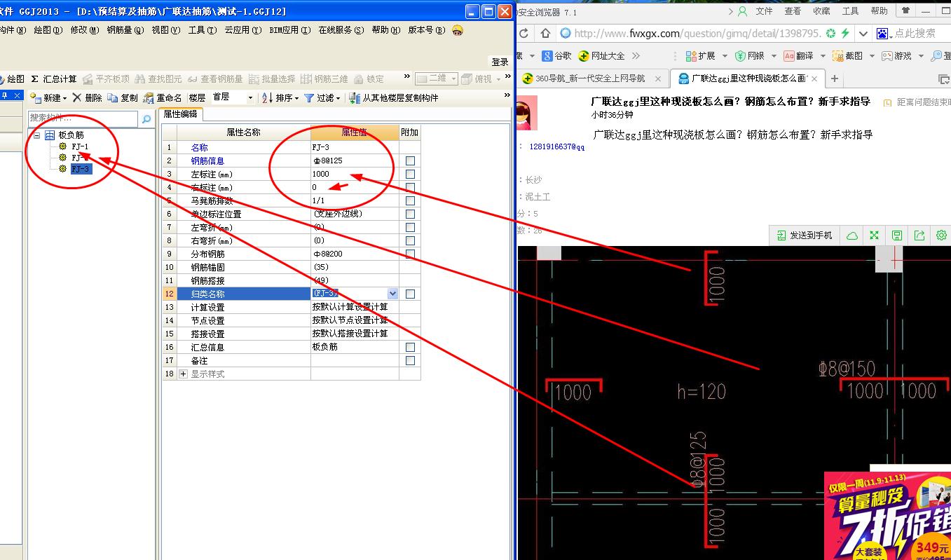Click the fullscreen expand icon on the image toolbar
This screenshot has height=560, width=951.
(x=875, y=235)
